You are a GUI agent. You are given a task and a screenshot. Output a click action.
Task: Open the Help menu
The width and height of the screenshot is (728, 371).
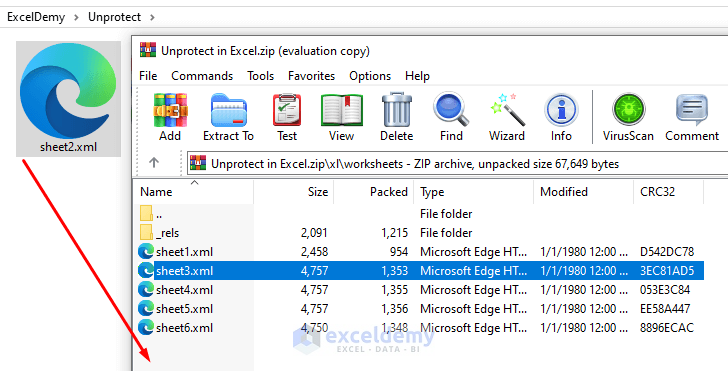[x=417, y=76]
